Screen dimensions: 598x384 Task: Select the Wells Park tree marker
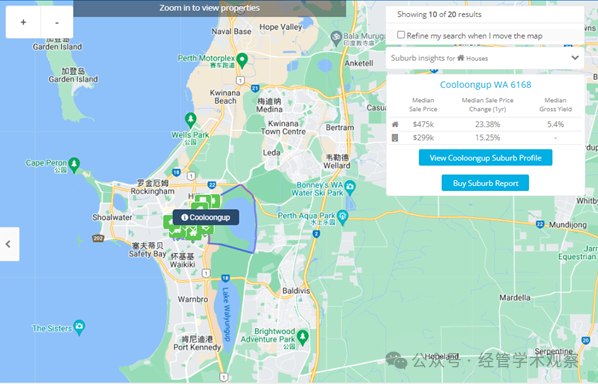190,120
